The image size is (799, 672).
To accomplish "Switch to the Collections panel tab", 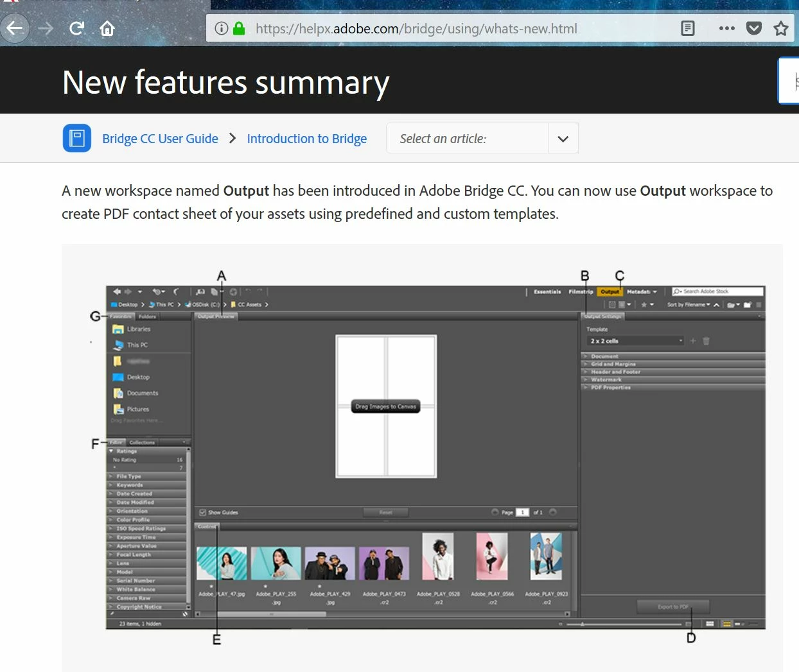I will click(142, 442).
